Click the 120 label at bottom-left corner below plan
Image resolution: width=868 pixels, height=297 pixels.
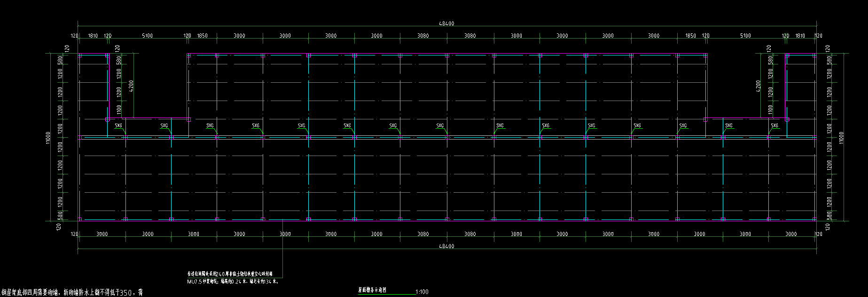pyautogui.click(x=74, y=234)
